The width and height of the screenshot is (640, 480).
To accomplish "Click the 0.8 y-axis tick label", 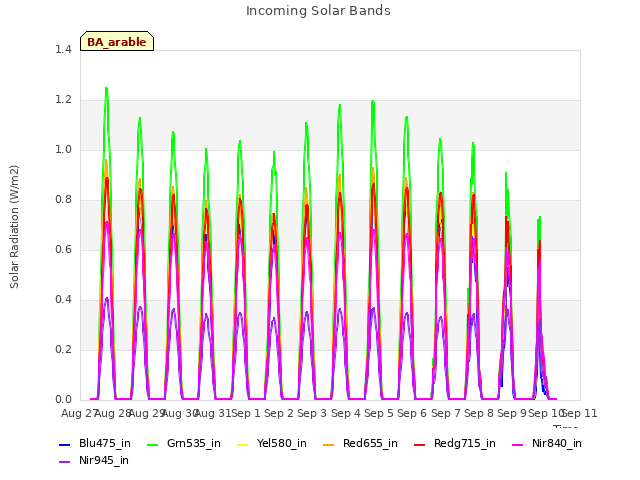I will pyautogui.click(x=63, y=199).
